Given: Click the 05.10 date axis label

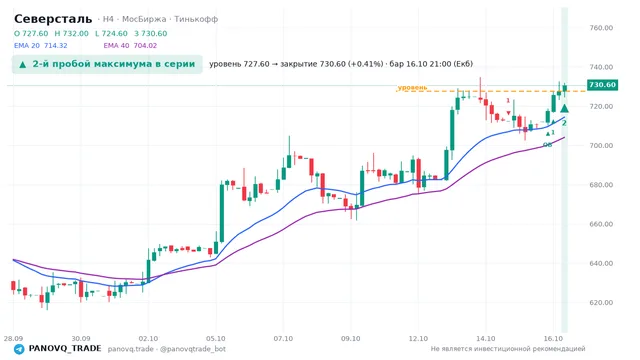Looking at the screenshot, I should click(x=216, y=339).
